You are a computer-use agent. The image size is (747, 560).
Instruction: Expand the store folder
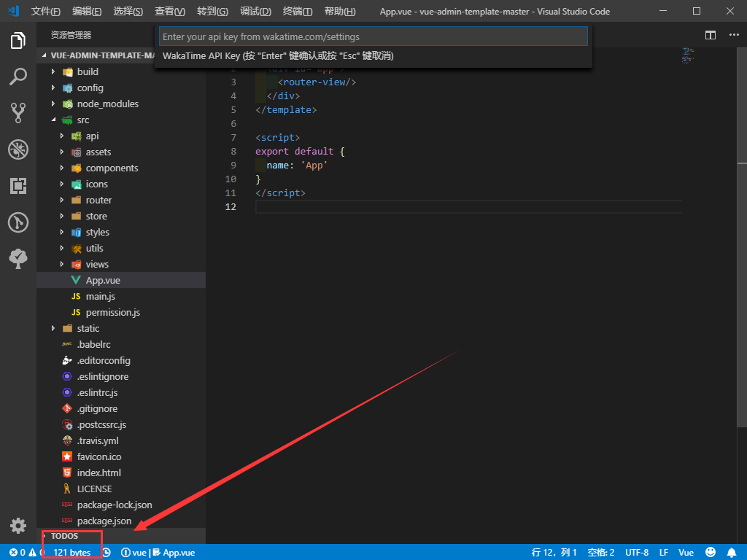[121, 216]
